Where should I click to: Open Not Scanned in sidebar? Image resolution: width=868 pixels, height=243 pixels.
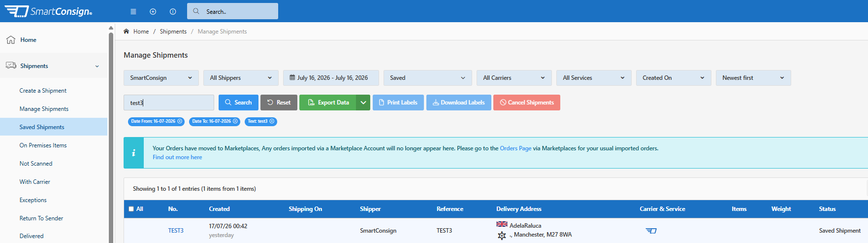[36, 164]
